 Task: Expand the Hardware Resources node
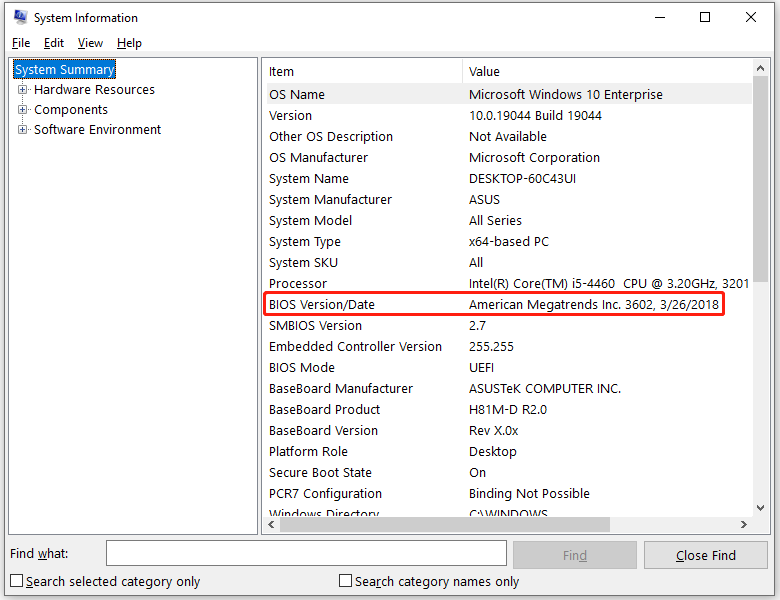22,90
